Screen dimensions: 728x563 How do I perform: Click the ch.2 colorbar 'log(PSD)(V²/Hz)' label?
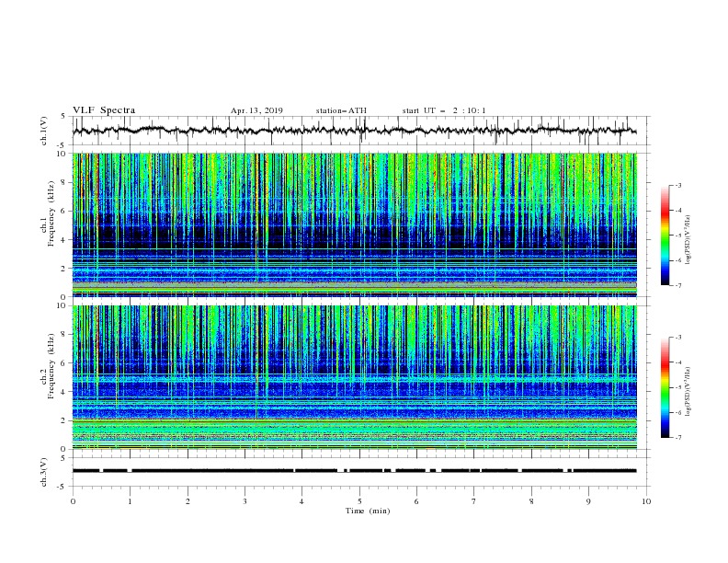[x=688, y=391]
